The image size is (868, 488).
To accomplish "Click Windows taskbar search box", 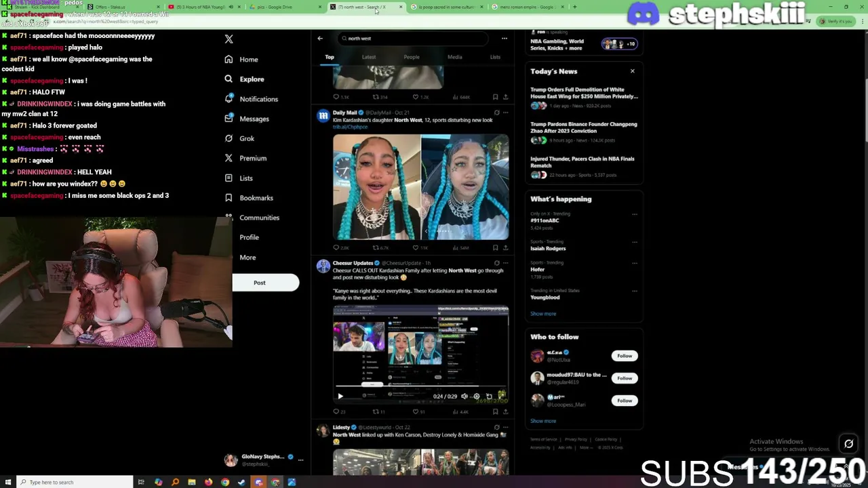I will 73,482.
